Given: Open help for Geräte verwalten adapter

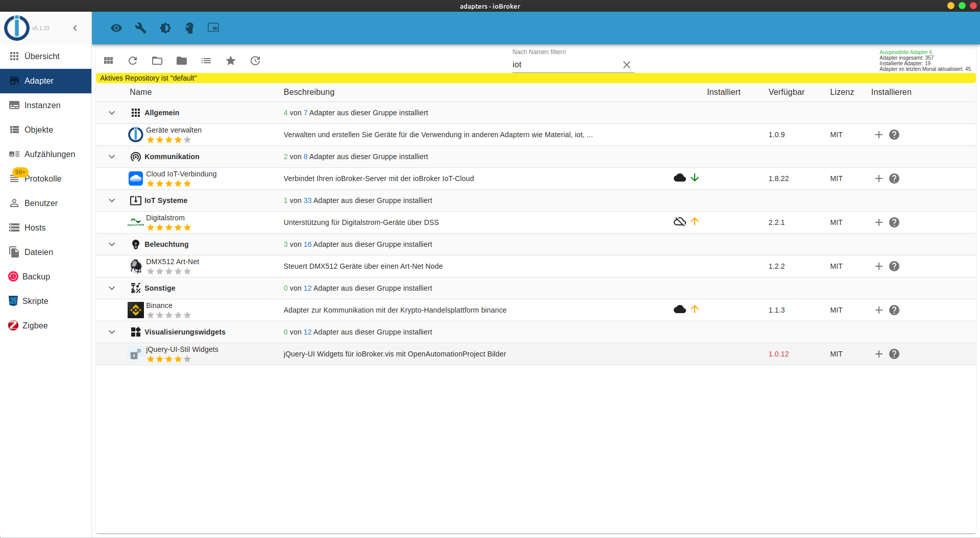Looking at the screenshot, I should click(894, 135).
